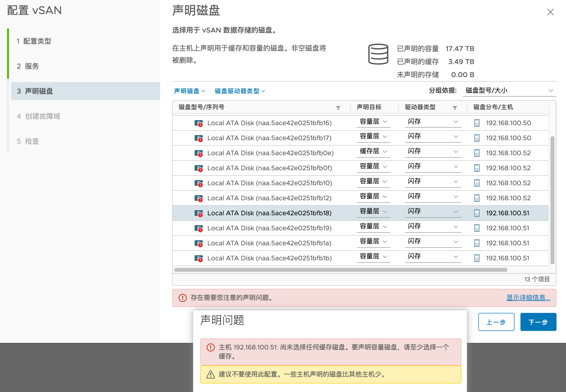Open claim target dropdown for disk bfb0e

click(x=373, y=151)
